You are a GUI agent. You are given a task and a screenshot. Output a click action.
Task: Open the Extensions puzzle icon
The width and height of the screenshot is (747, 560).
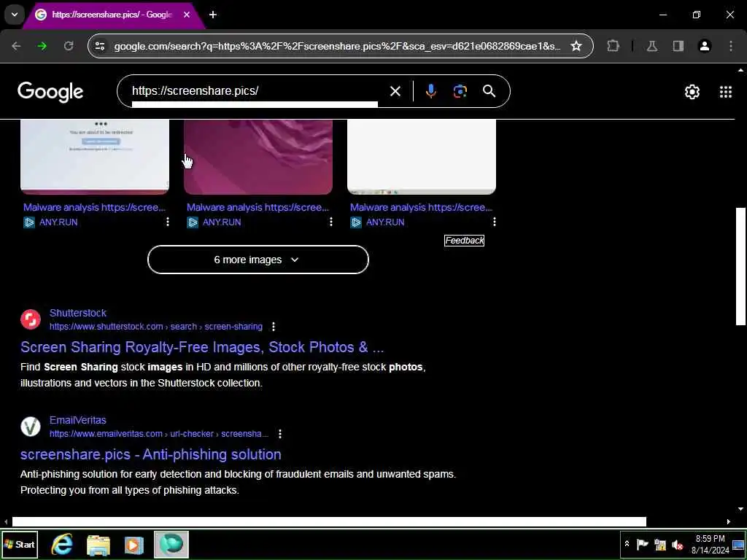tap(613, 46)
